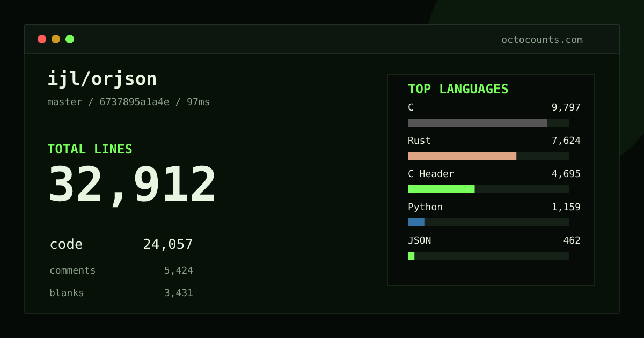Click the red window dot
This screenshot has width=644, height=338.
[42, 39]
